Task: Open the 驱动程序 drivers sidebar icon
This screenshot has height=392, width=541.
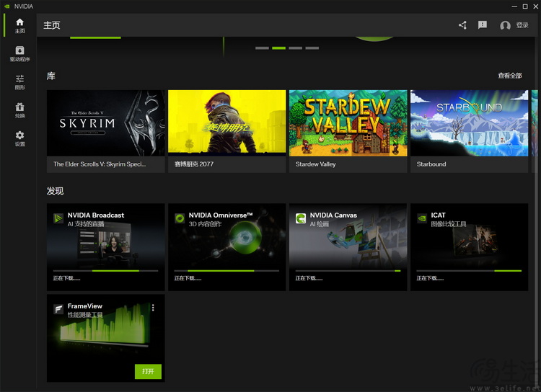Action: (19, 50)
